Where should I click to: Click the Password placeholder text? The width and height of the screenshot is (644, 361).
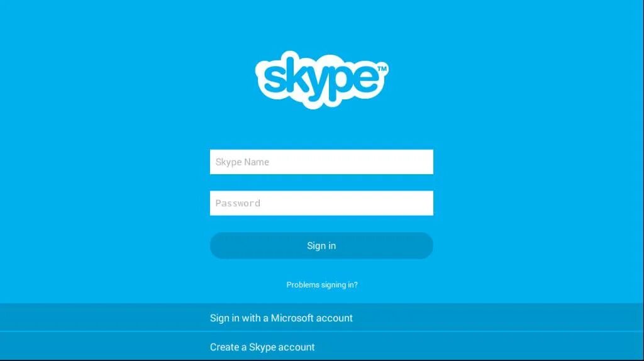[x=238, y=203]
